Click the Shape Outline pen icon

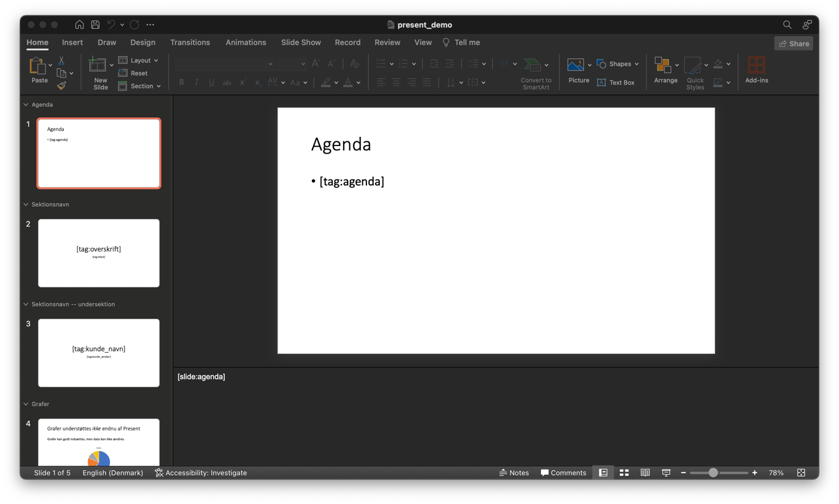click(x=719, y=82)
